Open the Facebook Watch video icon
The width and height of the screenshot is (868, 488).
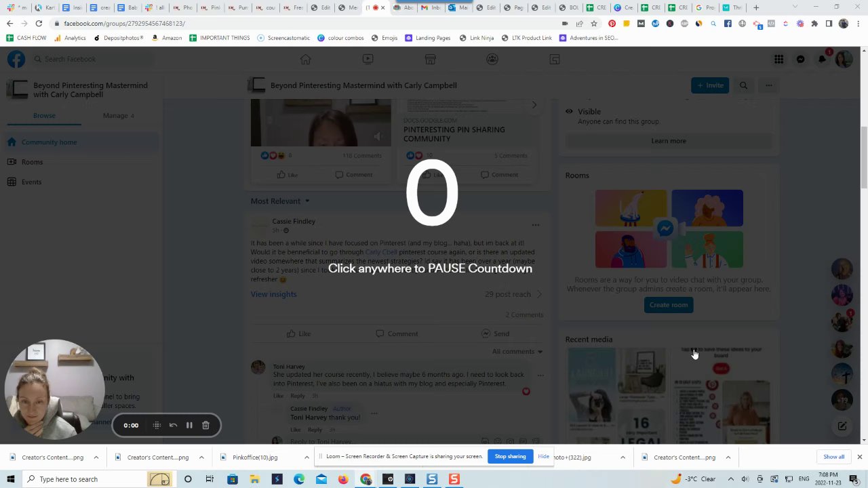[368, 60]
